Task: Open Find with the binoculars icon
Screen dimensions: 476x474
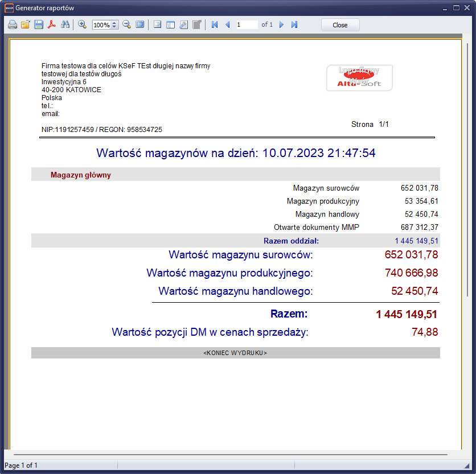Action: pos(65,25)
